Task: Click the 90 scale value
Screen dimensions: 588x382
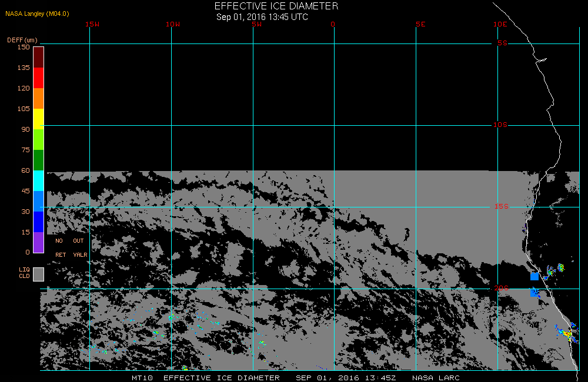Action: (x=25, y=130)
